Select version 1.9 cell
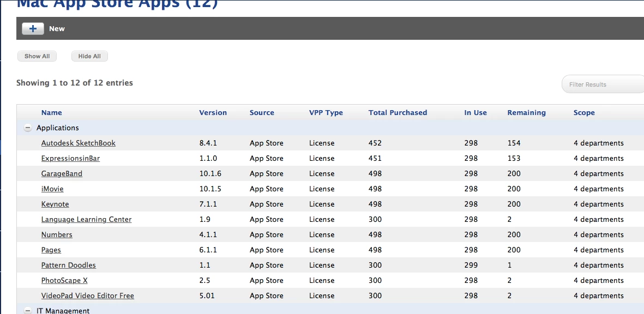 click(204, 220)
